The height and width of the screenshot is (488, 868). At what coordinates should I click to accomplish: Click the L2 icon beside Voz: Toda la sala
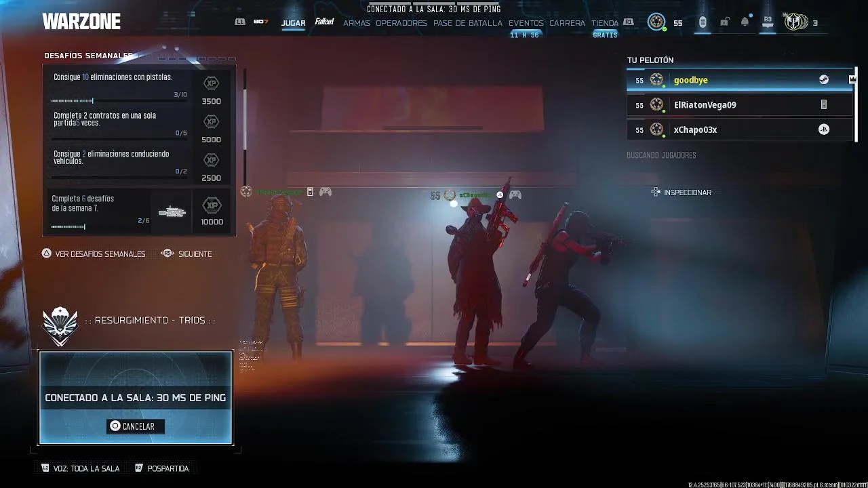coord(45,468)
